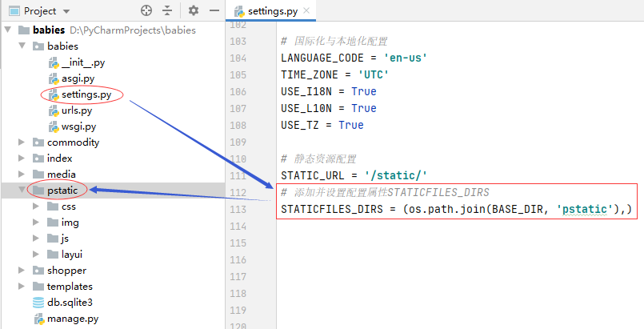Click the manage.py Python file icon
This screenshot has width=644, height=329.
click(x=39, y=319)
